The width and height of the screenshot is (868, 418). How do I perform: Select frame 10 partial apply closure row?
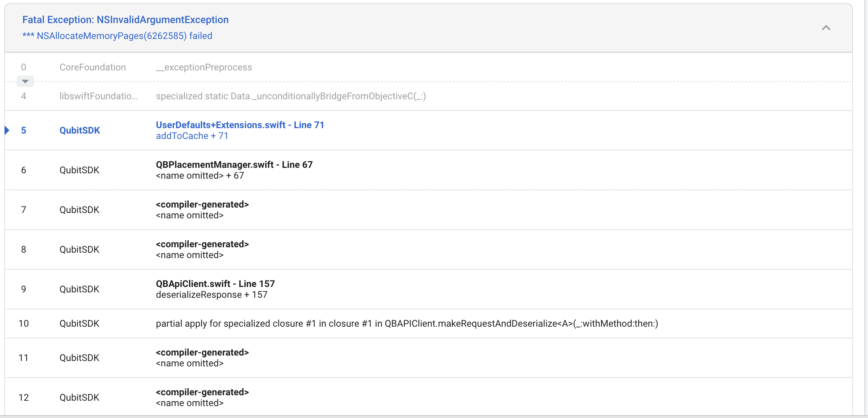429,323
